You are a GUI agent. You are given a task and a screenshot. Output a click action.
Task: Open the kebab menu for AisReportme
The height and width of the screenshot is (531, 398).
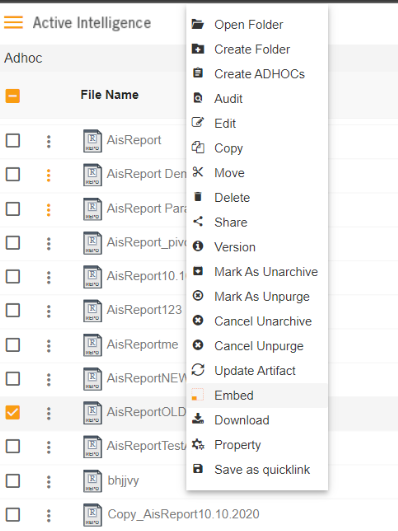pyautogui.click(x=48, y=345)
